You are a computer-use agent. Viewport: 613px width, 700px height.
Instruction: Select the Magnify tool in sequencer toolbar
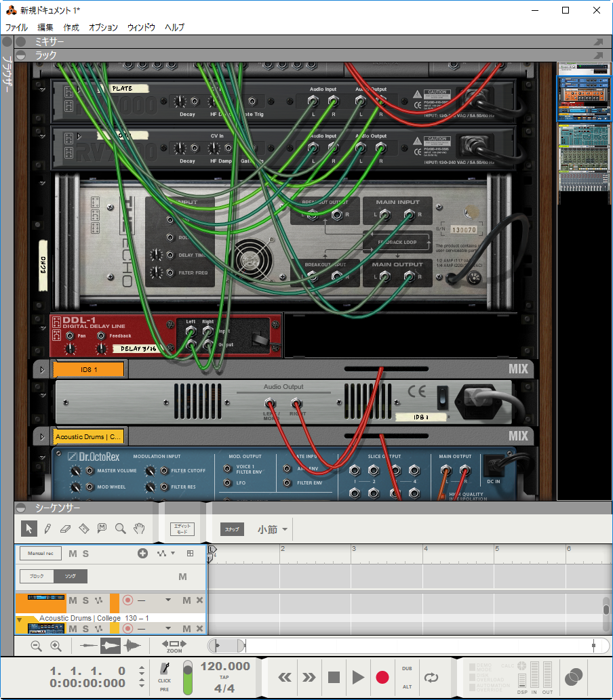pos(120,529)
